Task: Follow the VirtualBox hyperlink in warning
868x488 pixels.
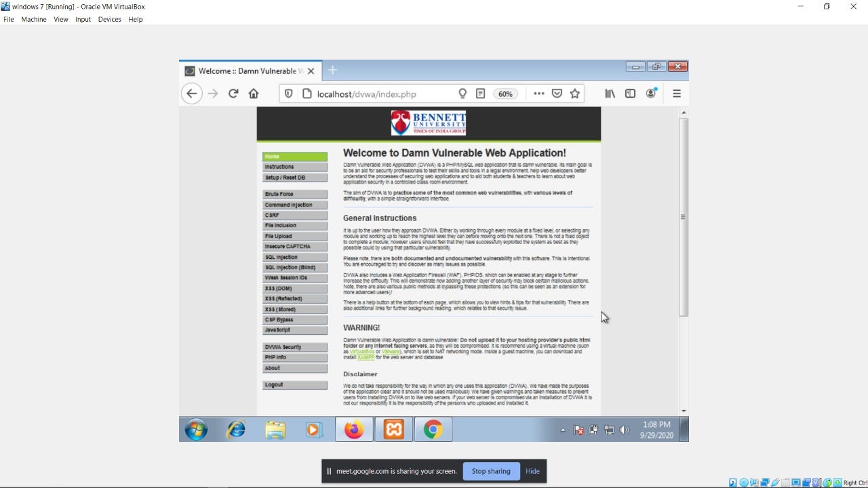Action: point(362,352)
